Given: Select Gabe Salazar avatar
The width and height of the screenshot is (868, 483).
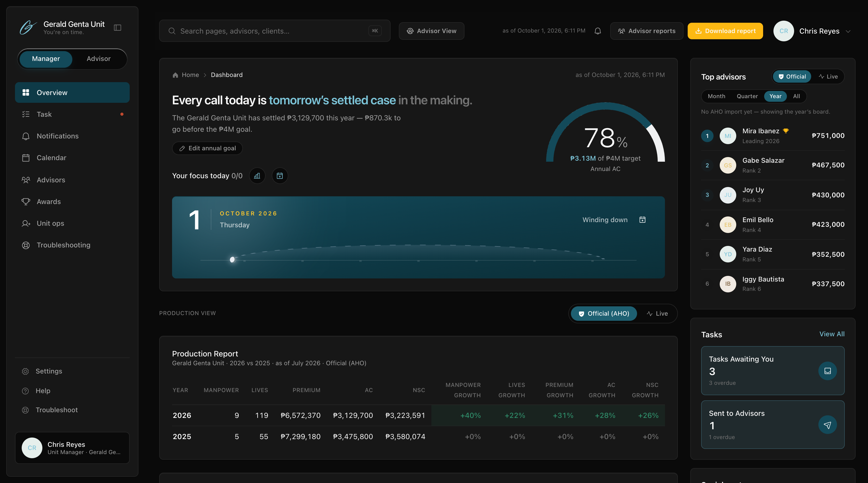Looking at the screenshot, I should coord(727,165).
